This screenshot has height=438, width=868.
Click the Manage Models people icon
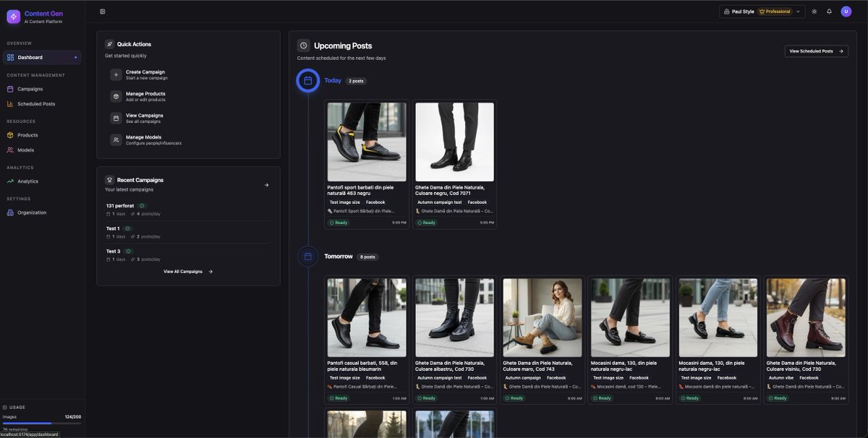coord(116,139)
